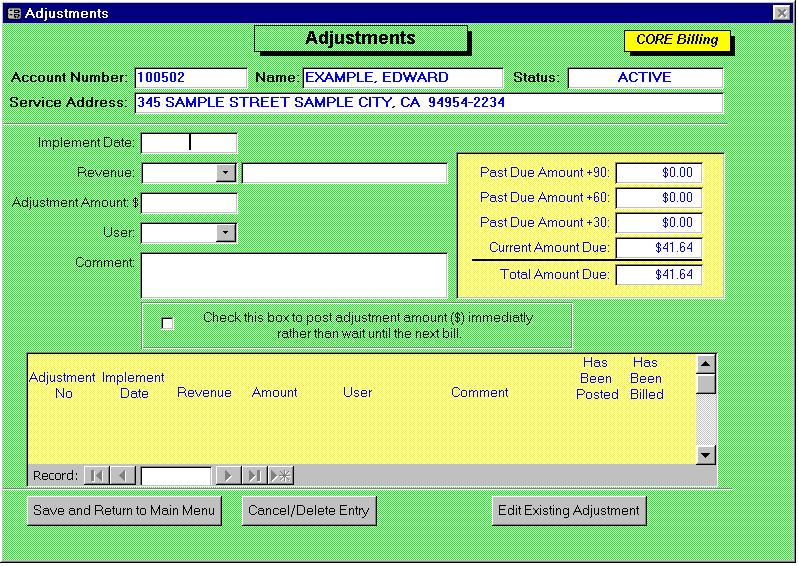The image size is (798, 566).
Task: Click Past Due Amount +30 value
Action: coord(659,222)
